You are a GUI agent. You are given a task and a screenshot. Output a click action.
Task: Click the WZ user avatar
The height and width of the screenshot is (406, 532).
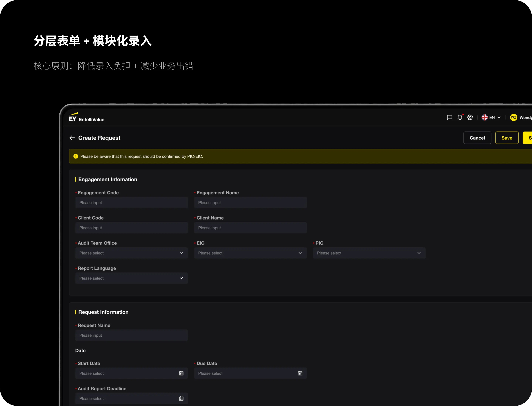tap(514, 117)
